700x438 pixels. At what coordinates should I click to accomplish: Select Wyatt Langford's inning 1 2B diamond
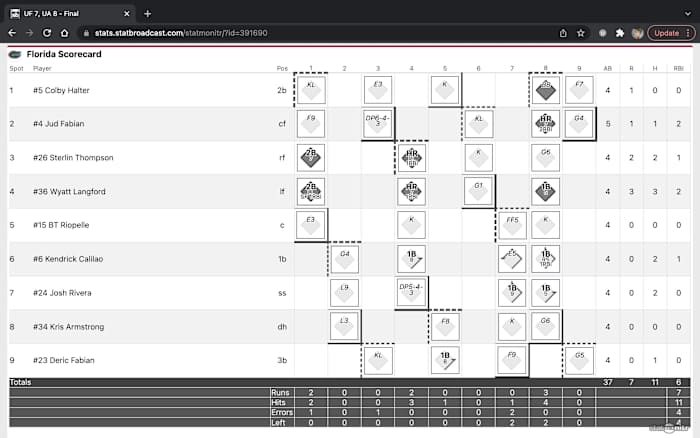point(311,191)
